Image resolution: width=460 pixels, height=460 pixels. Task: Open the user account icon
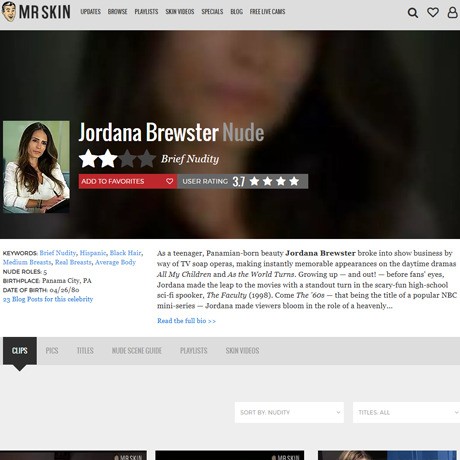point(452,12)
